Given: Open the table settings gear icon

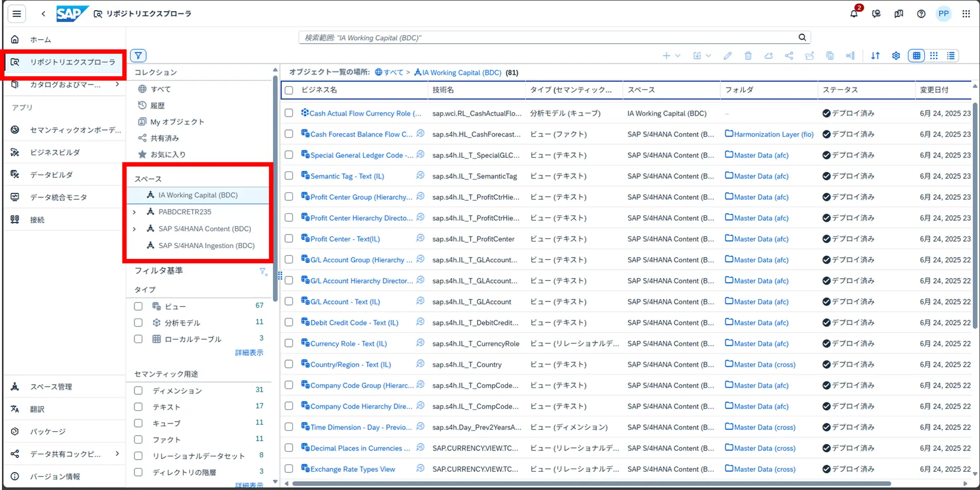Looking at the screenshot, I should (x=896, y=56).
